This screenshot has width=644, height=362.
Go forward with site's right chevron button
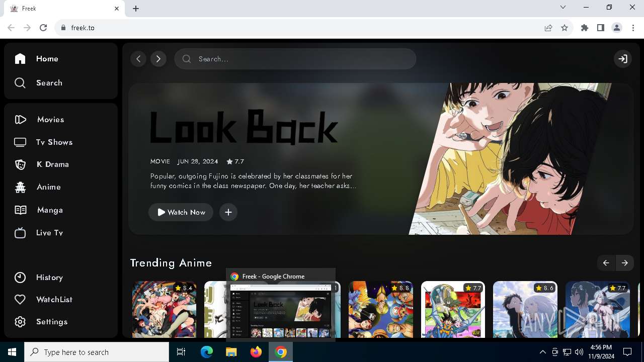(158, 59)
